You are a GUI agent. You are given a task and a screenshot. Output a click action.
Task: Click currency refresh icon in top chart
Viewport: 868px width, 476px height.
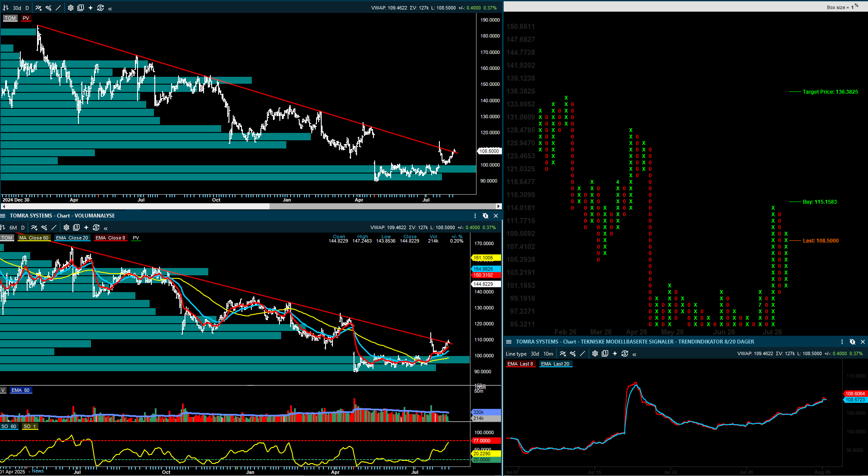100,8
